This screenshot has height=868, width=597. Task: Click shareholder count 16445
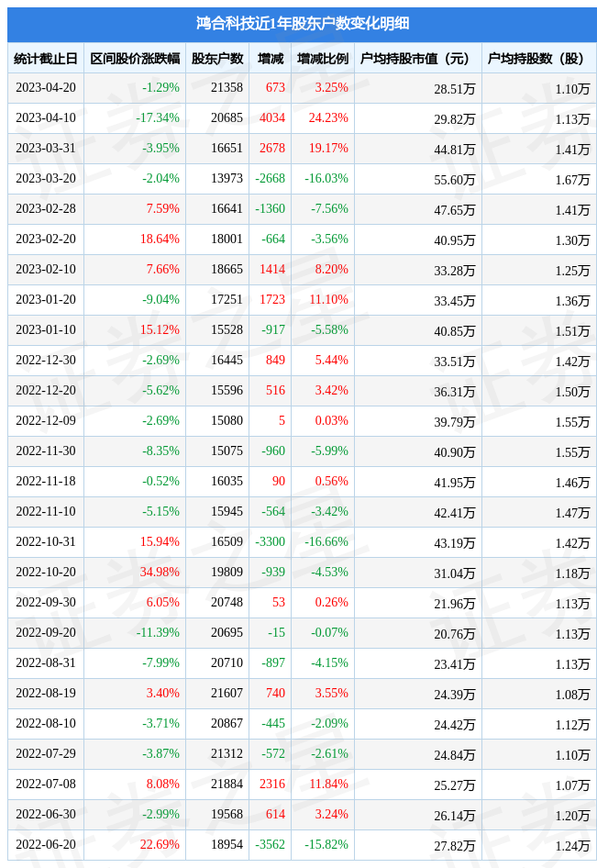(227, 360)
